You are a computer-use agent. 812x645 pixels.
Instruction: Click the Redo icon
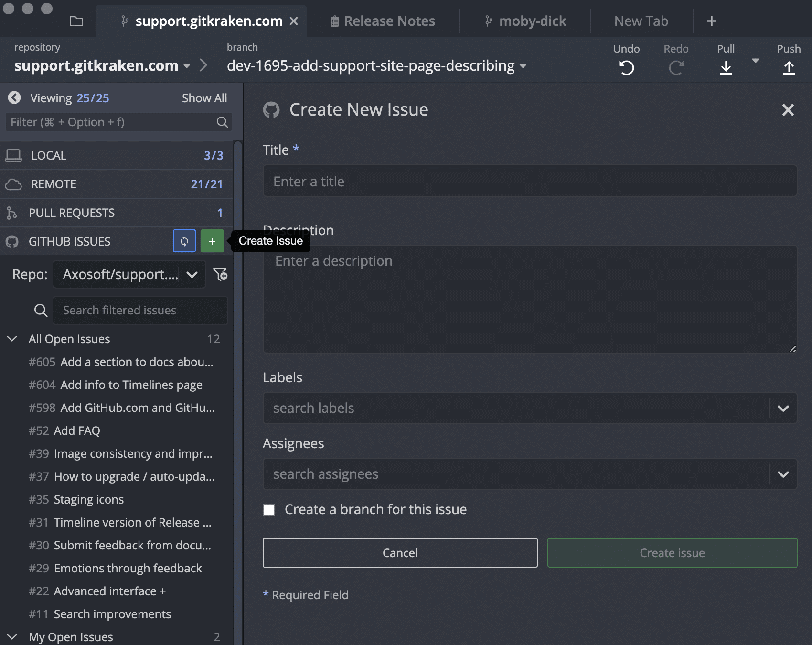point(676,68)
